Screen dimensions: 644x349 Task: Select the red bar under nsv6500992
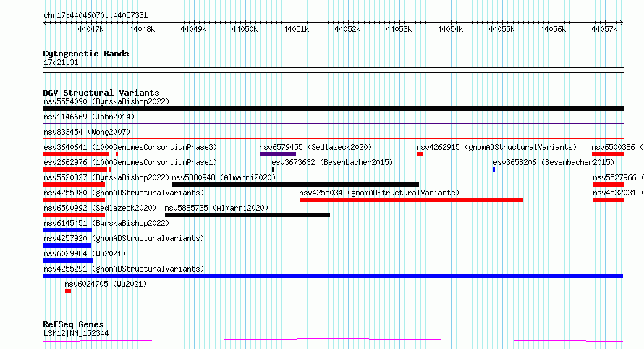(x=74, y=215)
